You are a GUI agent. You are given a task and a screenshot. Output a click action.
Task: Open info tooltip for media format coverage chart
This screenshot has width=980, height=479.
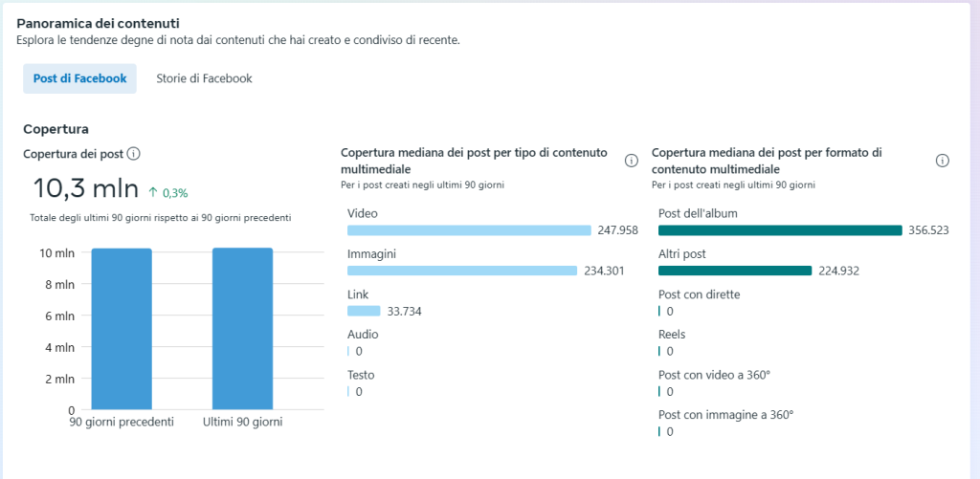pos(942,161)
